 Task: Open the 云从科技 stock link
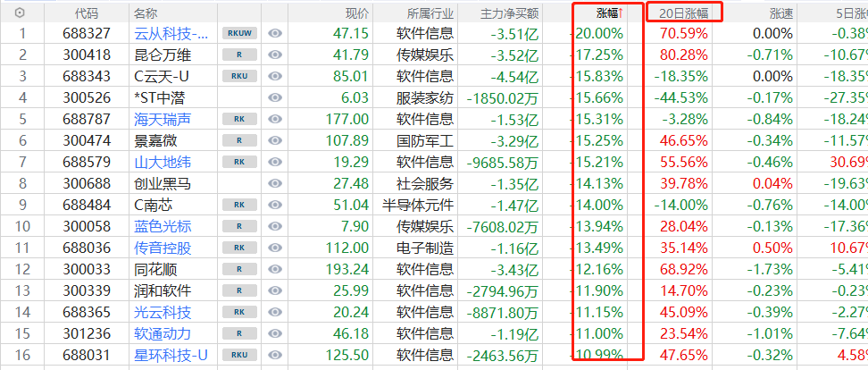(172, 34)
